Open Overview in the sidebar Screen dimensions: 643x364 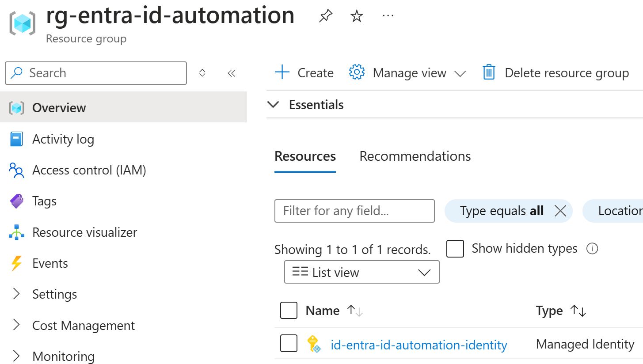[123, 107]
